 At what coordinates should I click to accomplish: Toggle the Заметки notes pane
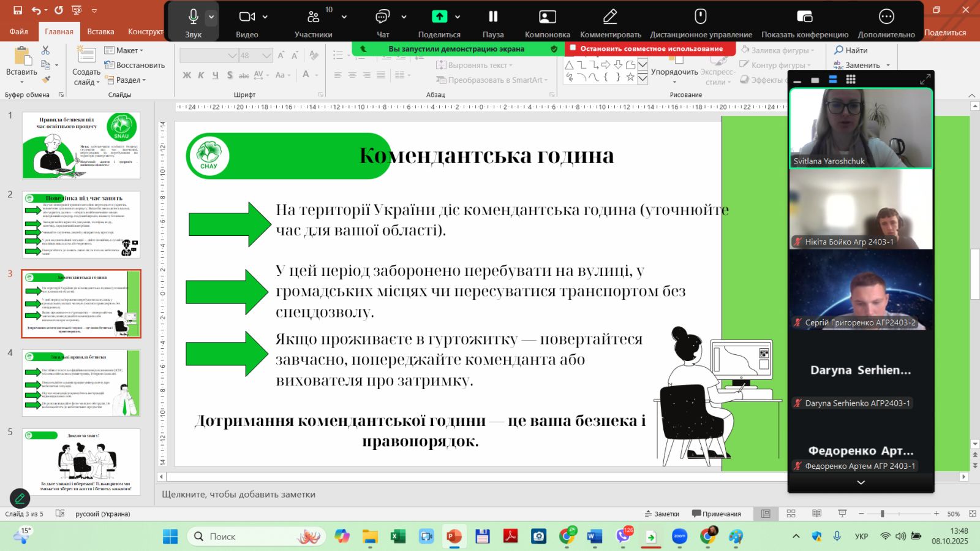click(x=662, y=514)
